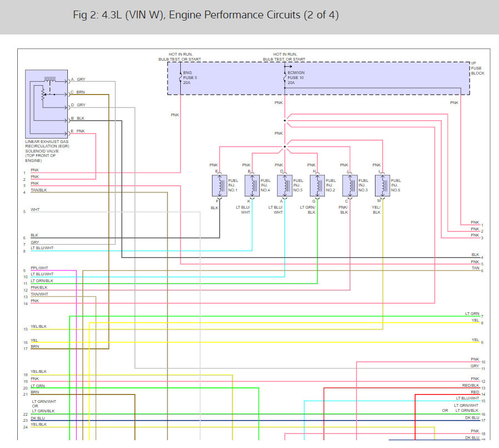Click the 'A GRY' terminal label
The height and width of the screenshot is (448, 499).
pos(78,79)
